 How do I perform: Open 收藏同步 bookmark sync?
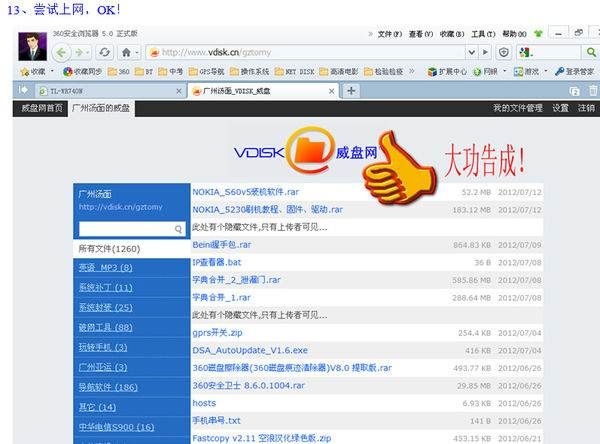point(82,72)
